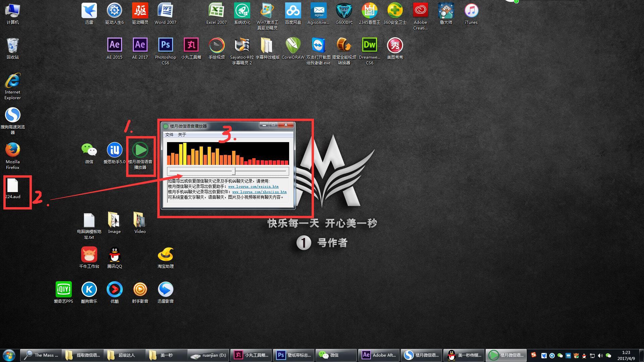The height and width of the screenshot is (362, 644).
Task: Click the volume icon in system tray
Action: point(600,356)
